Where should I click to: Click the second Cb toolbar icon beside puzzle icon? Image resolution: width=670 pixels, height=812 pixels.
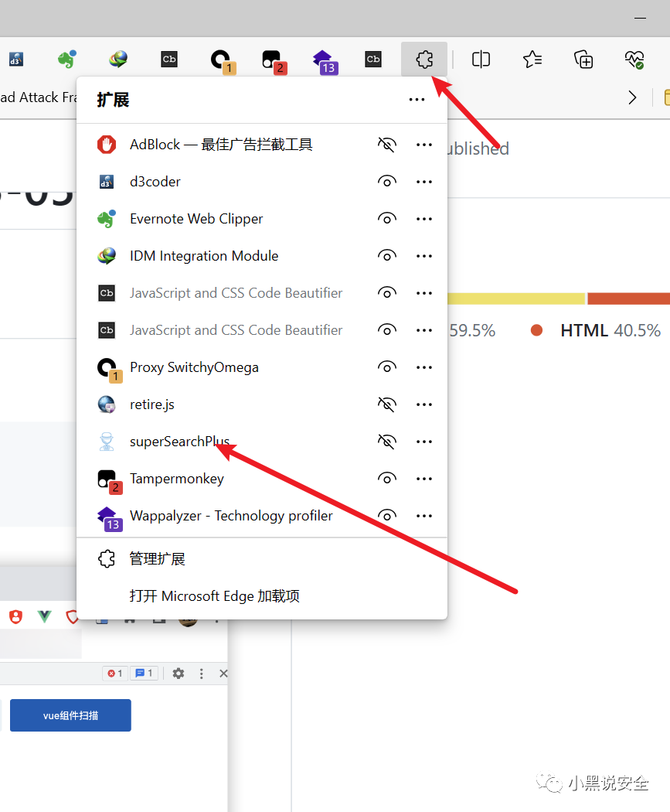[373, 59]
